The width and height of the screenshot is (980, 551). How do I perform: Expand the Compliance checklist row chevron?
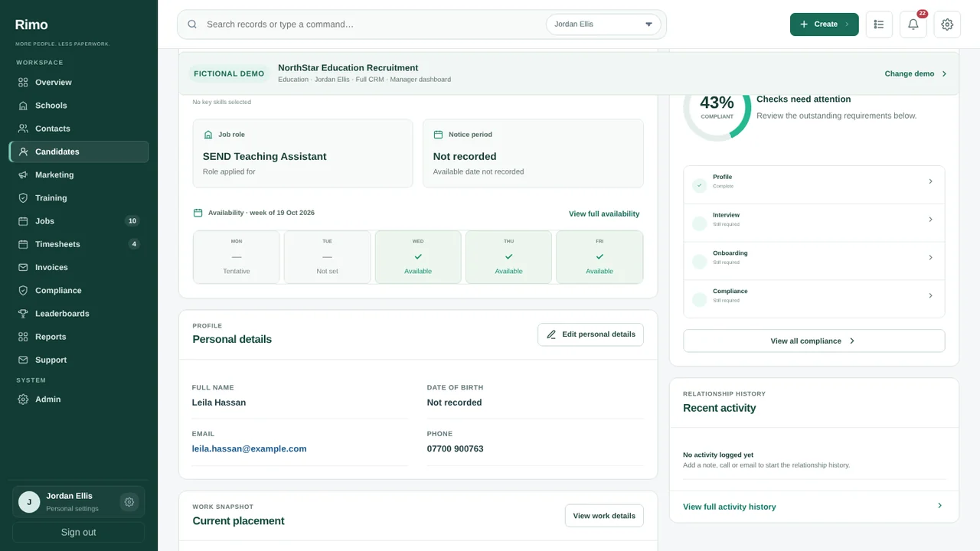click(x=930, y=295)
